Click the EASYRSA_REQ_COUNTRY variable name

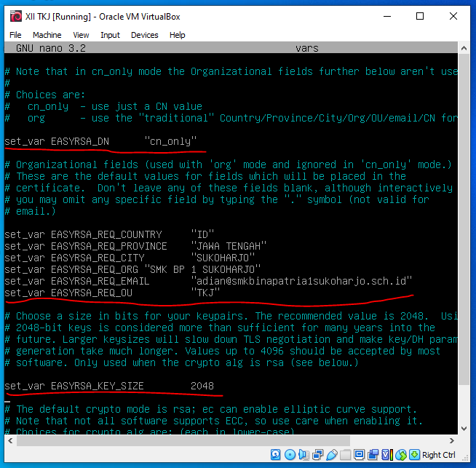[x=106, y=234]
